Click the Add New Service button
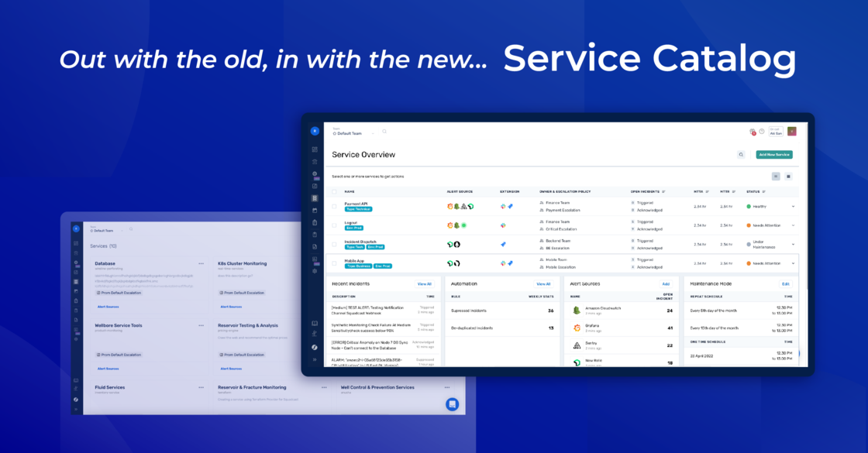Image resolution: width=868 pixels, height=453 pixels. point(774,155)
